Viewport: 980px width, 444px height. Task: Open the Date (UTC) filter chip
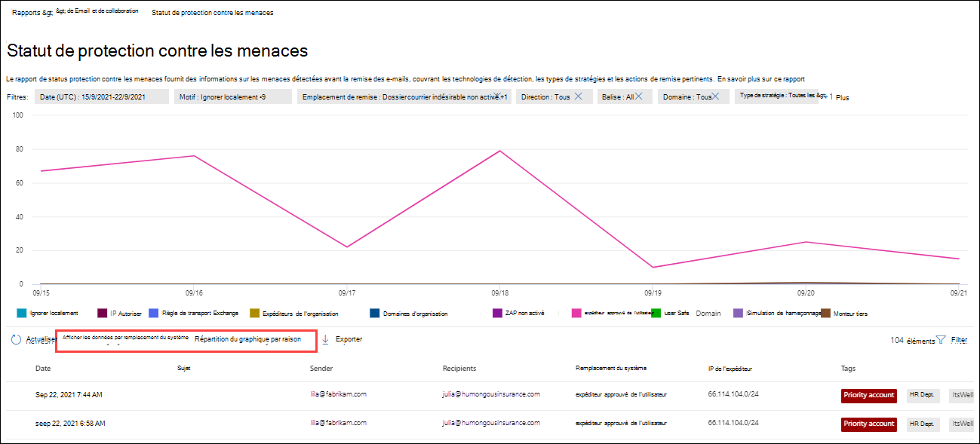[x=93, y=97]
